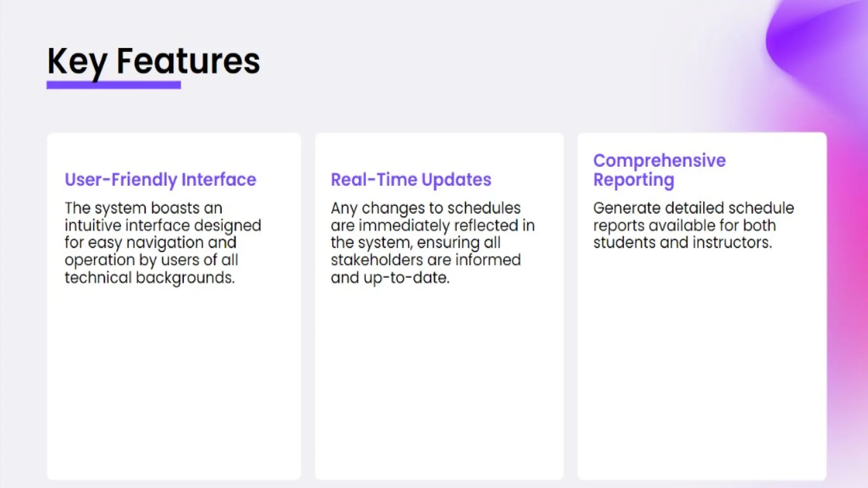Click the User-Friendly Interface heading
Image resolution: width=868 pixels, height=488 pixels.
(x=160, y=180)
